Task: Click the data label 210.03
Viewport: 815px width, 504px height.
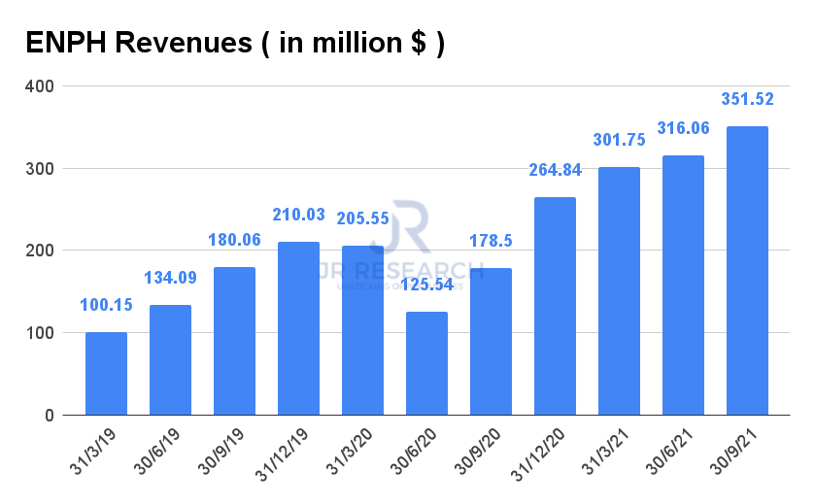Action: coord(299,215)
